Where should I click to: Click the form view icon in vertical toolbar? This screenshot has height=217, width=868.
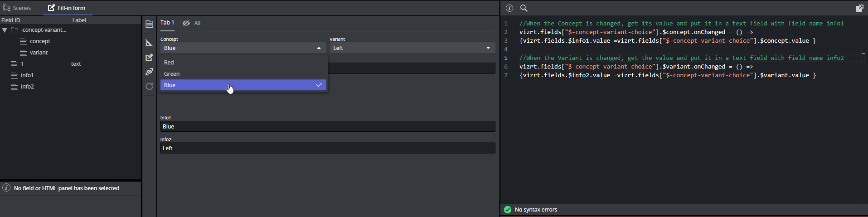pyautogui.click(x=149, y=25)
